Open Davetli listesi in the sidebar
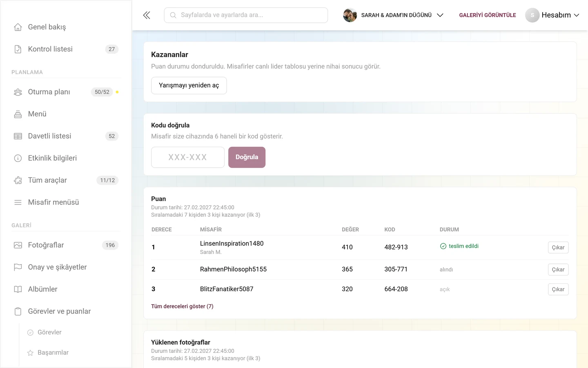588x368 pixels. 66,136
